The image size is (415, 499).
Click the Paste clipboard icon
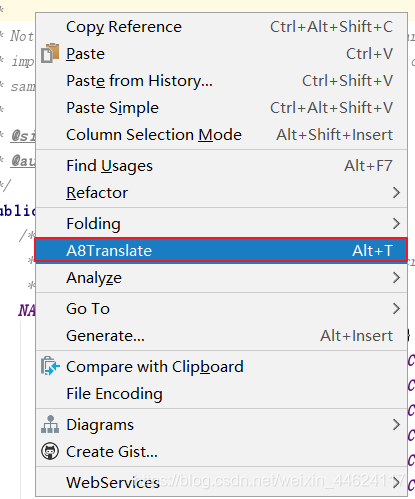tap(50, 53)
